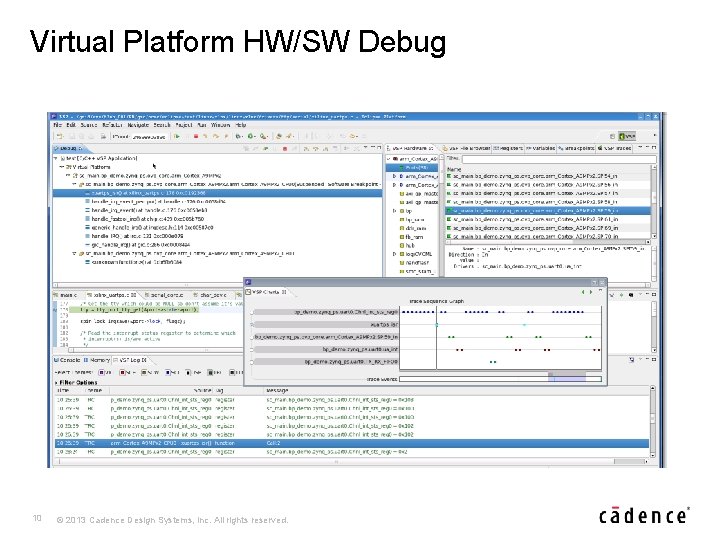Select the highlighted xuartps_isr() function log row
The image size is (720, 540).
coord(352,443)
